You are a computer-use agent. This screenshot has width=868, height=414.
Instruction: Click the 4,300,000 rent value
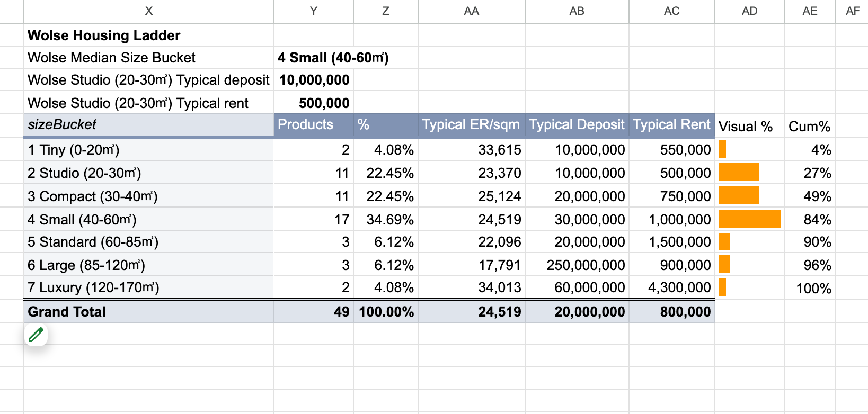click(x=672, y=287)
